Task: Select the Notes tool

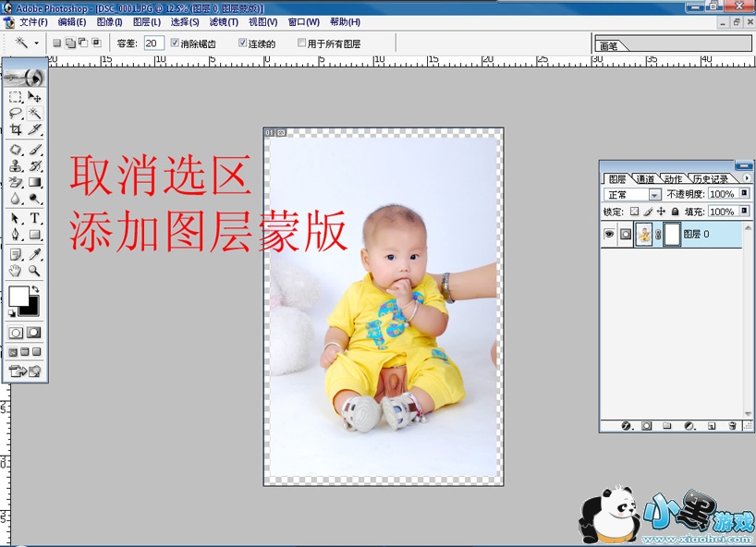Action: [x=16, y=254]
